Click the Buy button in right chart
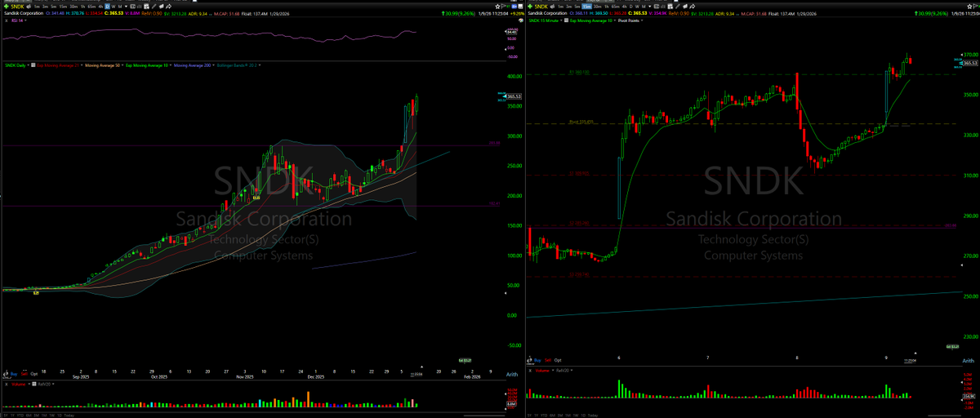The width and height of the screenshot is (980, 418). pos(537,360)
